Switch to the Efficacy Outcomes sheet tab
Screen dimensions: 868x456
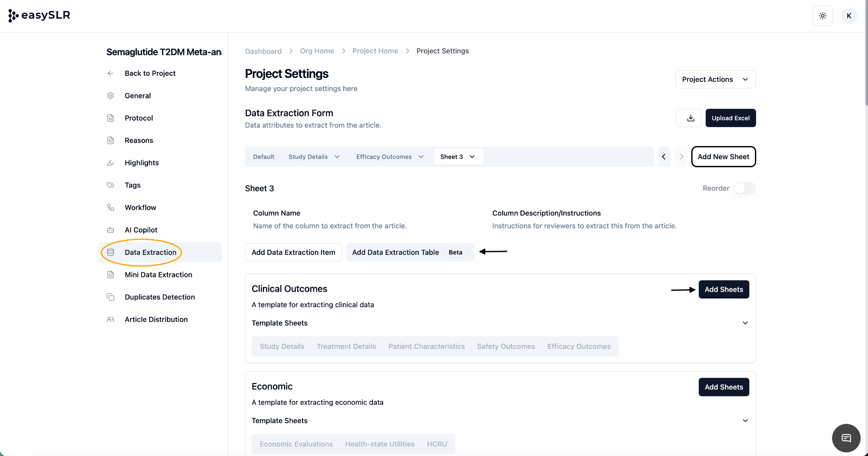(x=384, y=157)
